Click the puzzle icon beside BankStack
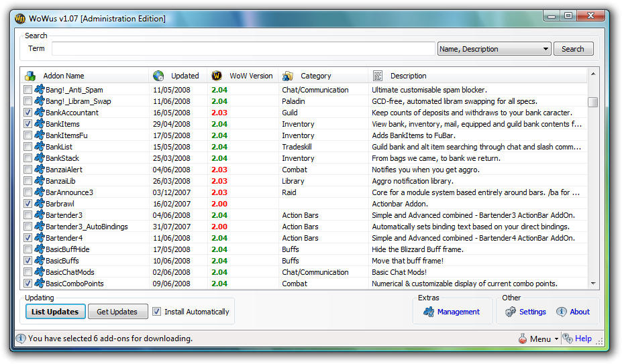The height and width of the screenshot is (364, 622). click(x=40, y=158)
